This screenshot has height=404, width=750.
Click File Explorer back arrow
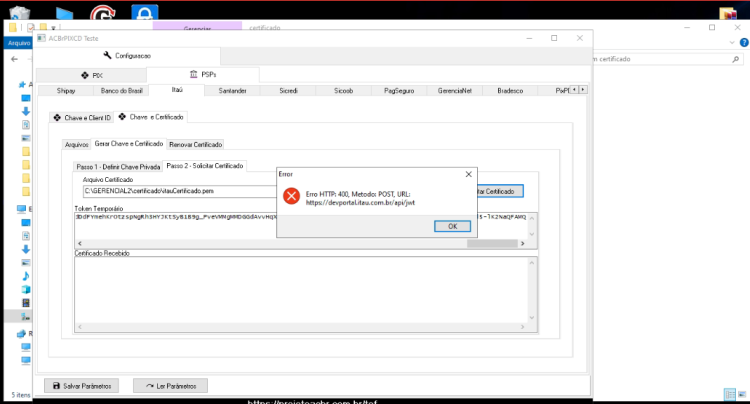(14, 59)
